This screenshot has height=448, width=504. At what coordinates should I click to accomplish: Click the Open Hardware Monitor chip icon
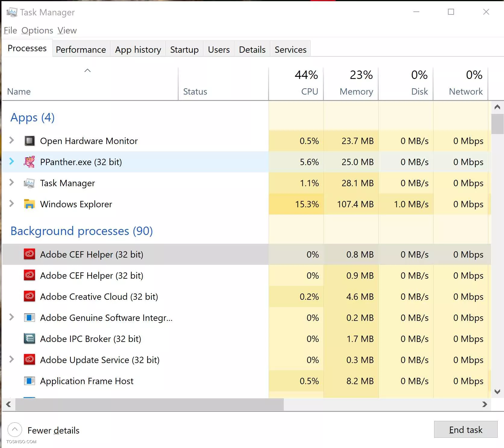[30, 141]
